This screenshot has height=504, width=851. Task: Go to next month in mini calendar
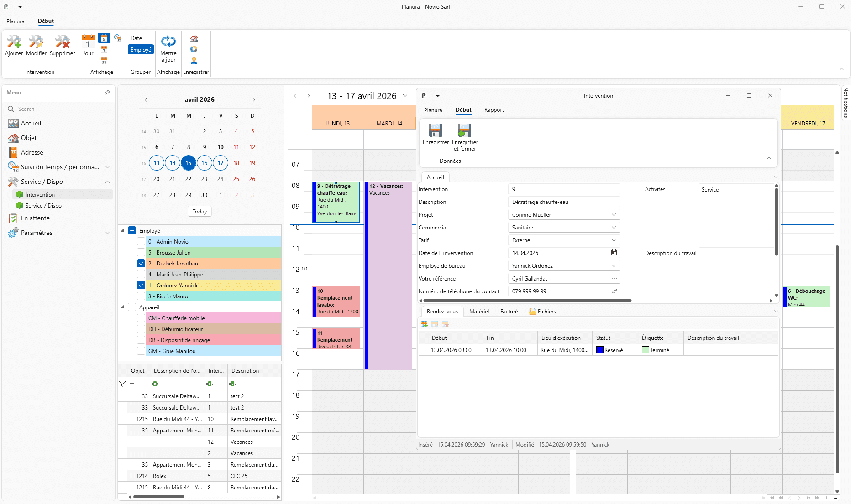(x=254, y=99)
